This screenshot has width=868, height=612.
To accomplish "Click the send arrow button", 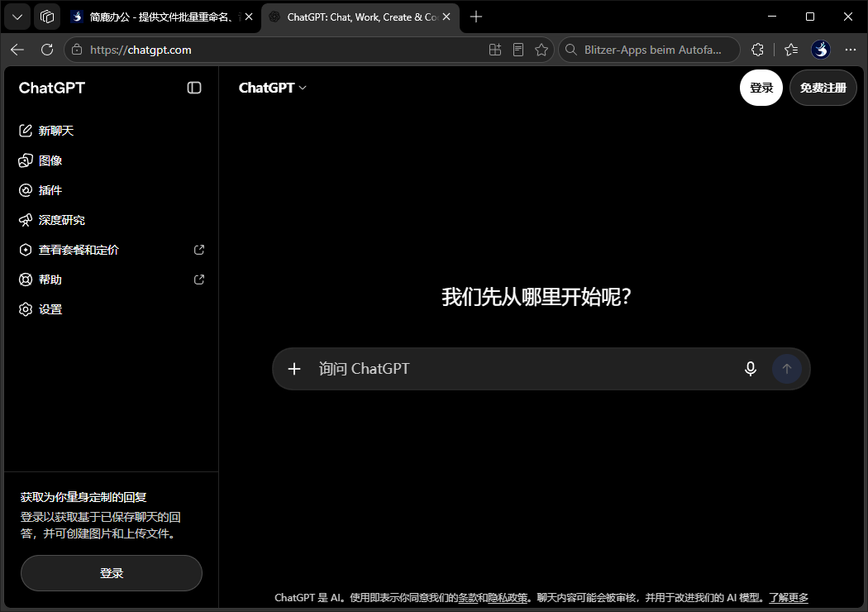I will pos(787,369).
